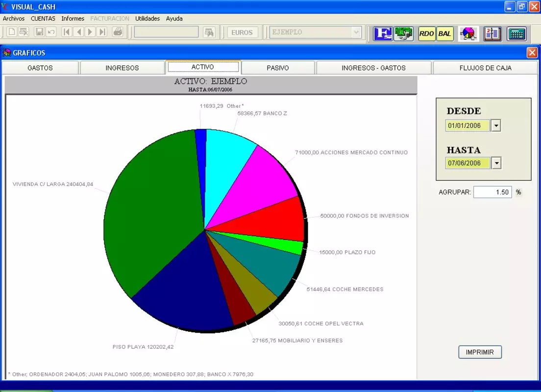Open the green money transfer icon
Viewport: 541px width, 392px height.
click(x=404, y=33)
